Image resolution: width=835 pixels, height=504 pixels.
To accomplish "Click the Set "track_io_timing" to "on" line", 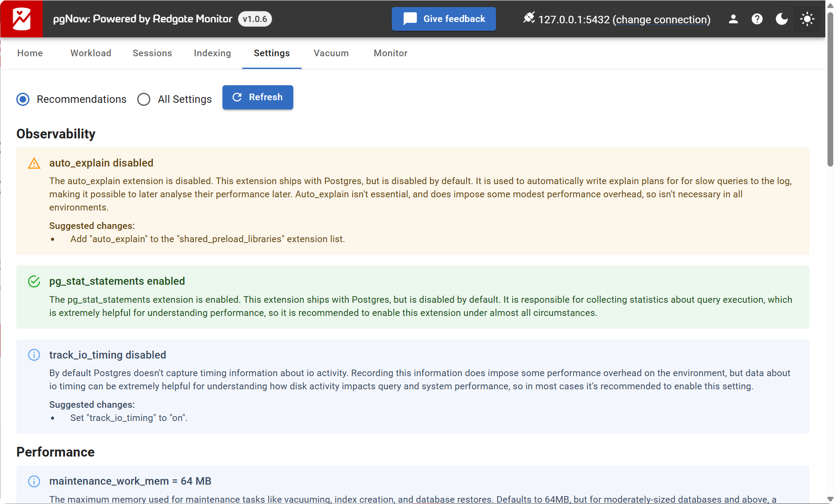I will point(129,418).
